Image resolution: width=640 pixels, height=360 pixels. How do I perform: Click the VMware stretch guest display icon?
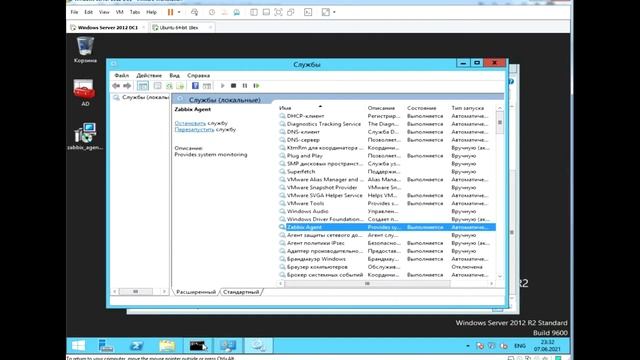pyautogui.click(x=326, y=12)
